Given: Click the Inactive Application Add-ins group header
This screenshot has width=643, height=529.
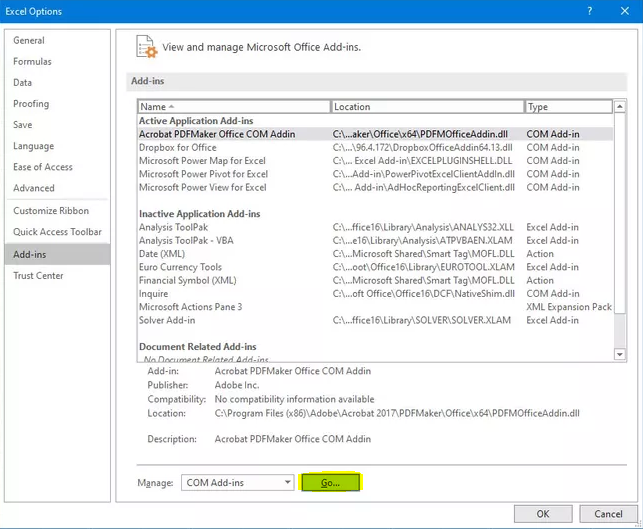Looking at the screenshot, I should [x=200, y=214].
